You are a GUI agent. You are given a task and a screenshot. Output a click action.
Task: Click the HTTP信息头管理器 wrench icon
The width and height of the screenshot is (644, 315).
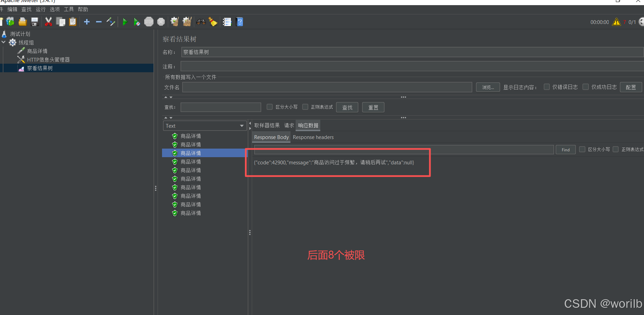pyautogui.click(x=21, y=60)
